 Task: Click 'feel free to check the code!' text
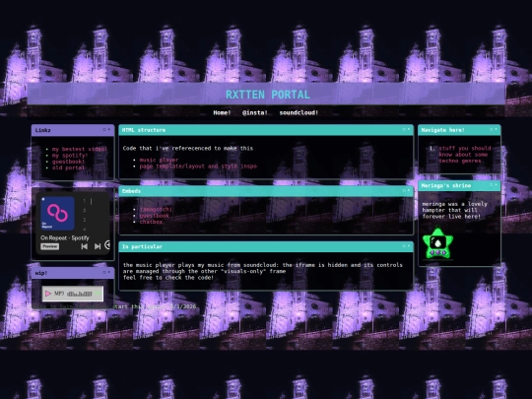(168, 278)
